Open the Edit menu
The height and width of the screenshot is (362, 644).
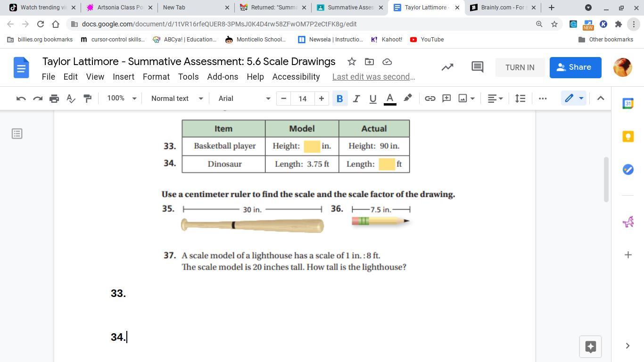point(70,77)
